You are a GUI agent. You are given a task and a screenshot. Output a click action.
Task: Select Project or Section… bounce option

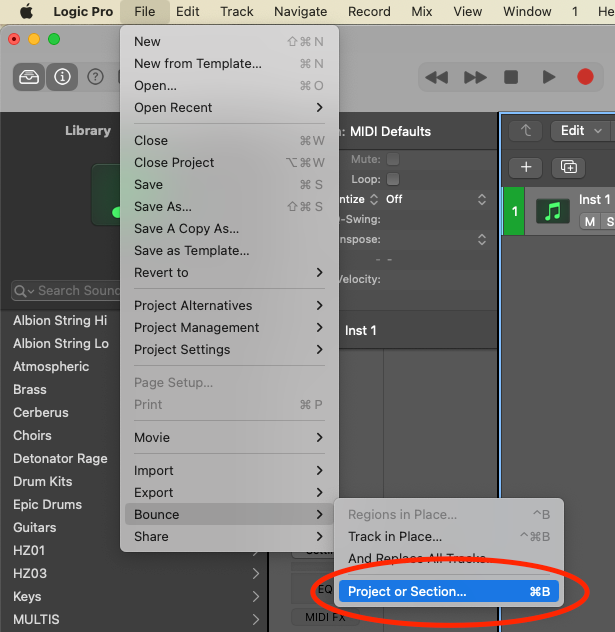[x=449, y=591]
